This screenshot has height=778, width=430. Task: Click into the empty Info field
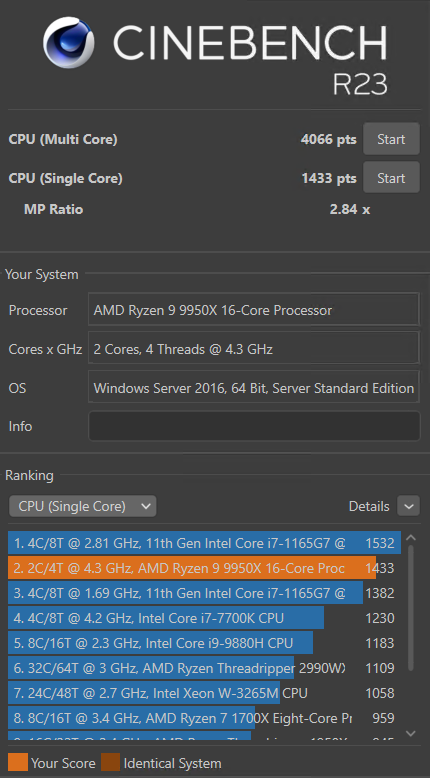tap(254, 426)
